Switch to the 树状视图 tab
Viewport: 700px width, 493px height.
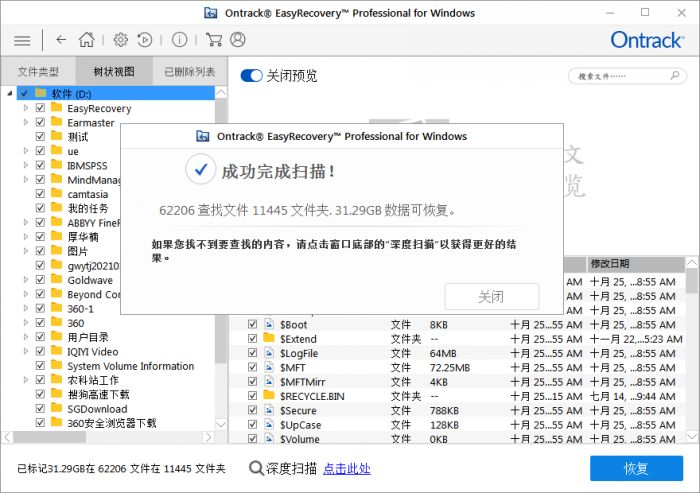[114, 71]
